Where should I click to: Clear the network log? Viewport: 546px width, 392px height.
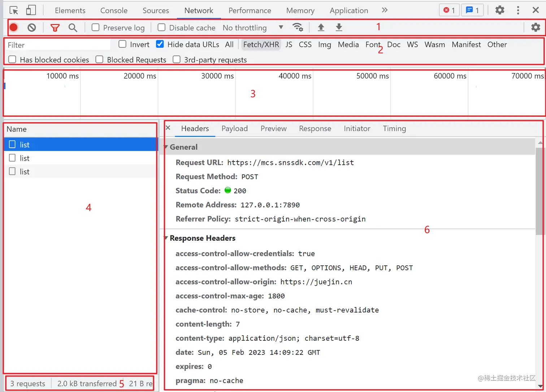pos(32,27)
